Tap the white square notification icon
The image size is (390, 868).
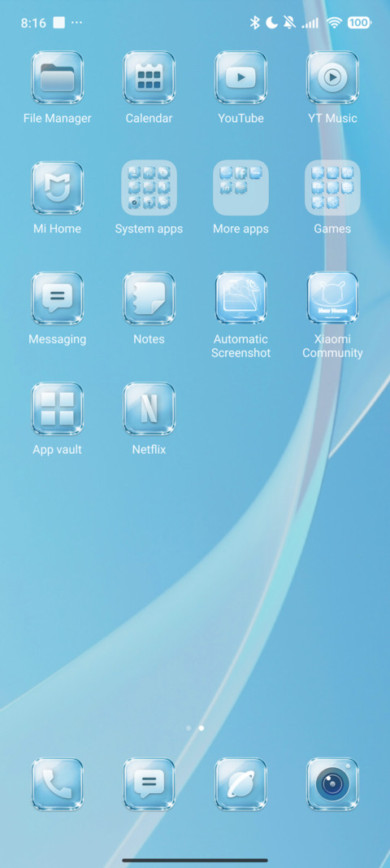[58, 23]
